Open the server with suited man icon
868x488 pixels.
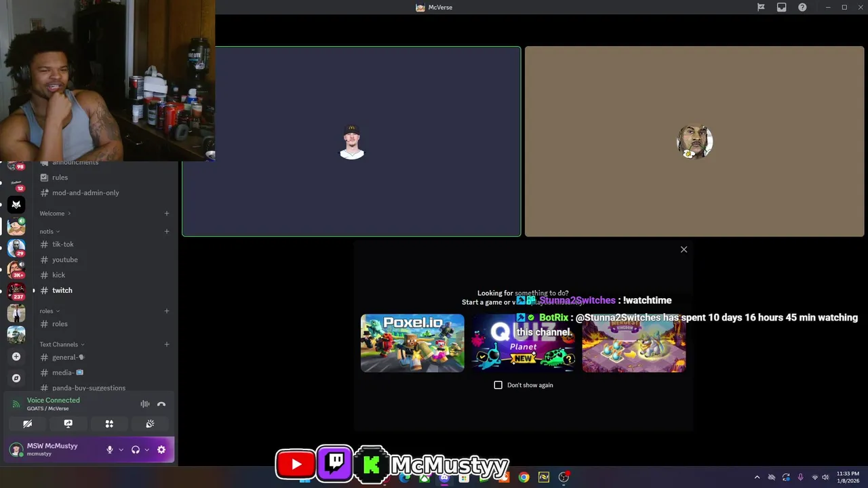pos(16,312)
